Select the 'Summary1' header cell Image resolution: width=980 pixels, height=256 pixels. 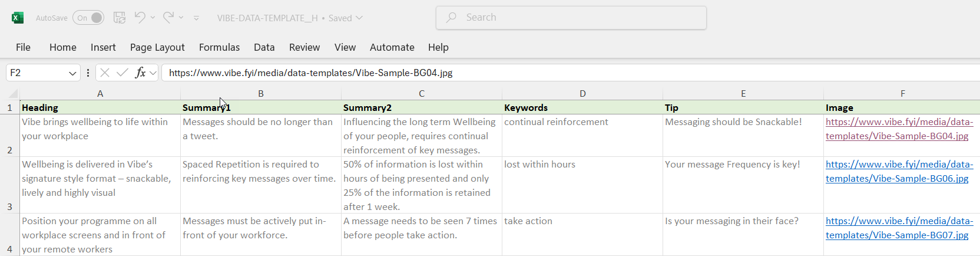pos(261,107)
